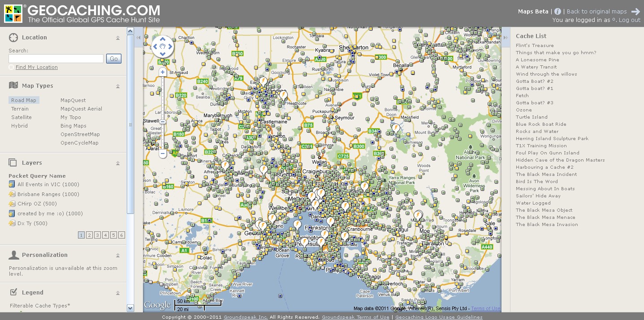The width and height of the screenshot is (644, 320).
Task: Select the OpenCycleMap map type
Action: 79,143
